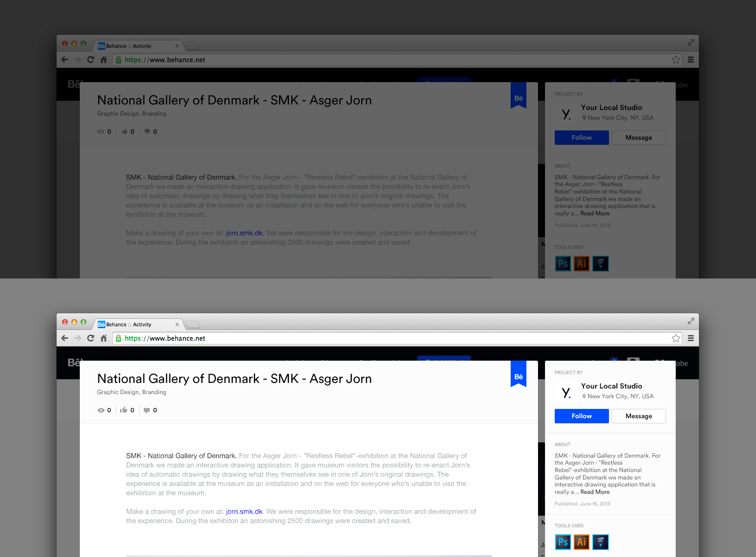This screenshot has height=557, width=756.
Task: Reload the page in the top browser window
Action: point(90,59)
